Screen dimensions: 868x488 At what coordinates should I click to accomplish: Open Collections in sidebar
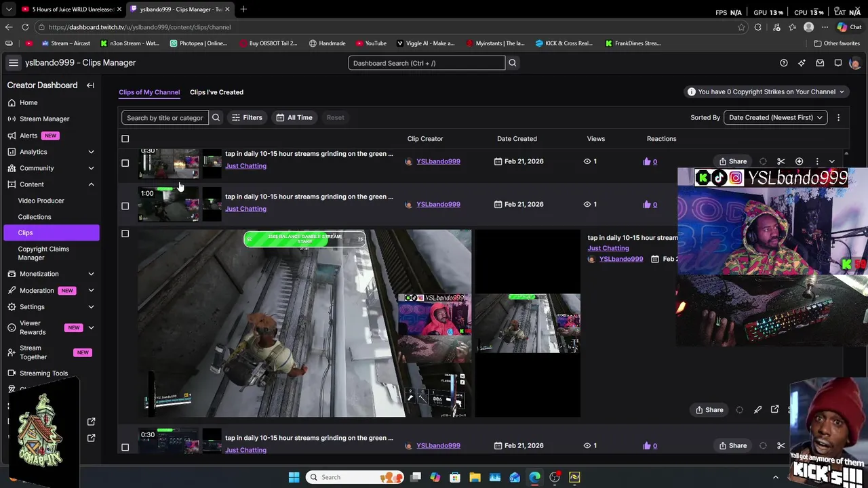pos(35,217)
